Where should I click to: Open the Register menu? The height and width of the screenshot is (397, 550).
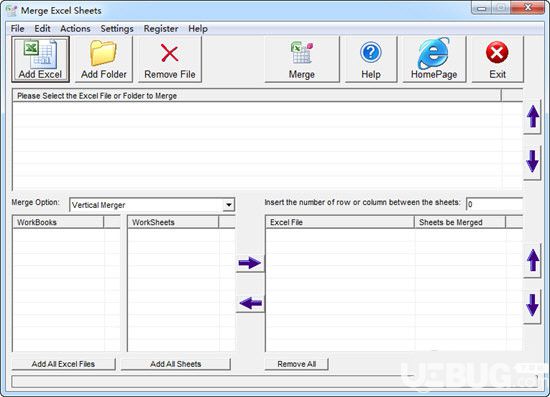161,28
